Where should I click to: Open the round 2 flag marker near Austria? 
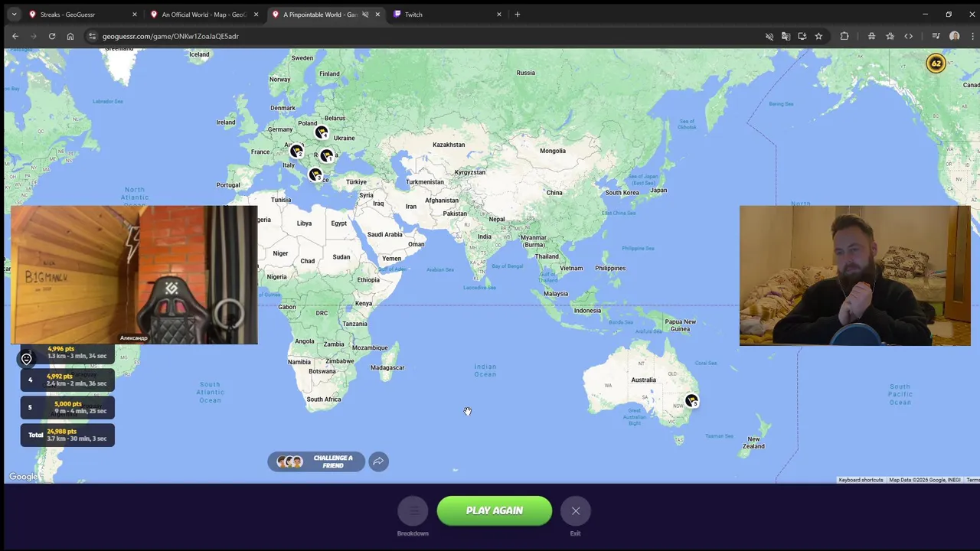[296, 151]
